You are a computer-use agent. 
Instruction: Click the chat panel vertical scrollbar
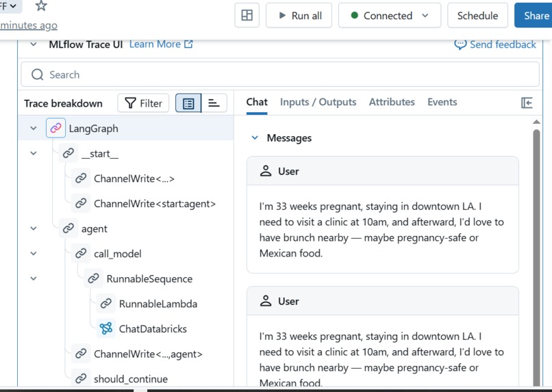pyautogui.click(x=536, y=259)
